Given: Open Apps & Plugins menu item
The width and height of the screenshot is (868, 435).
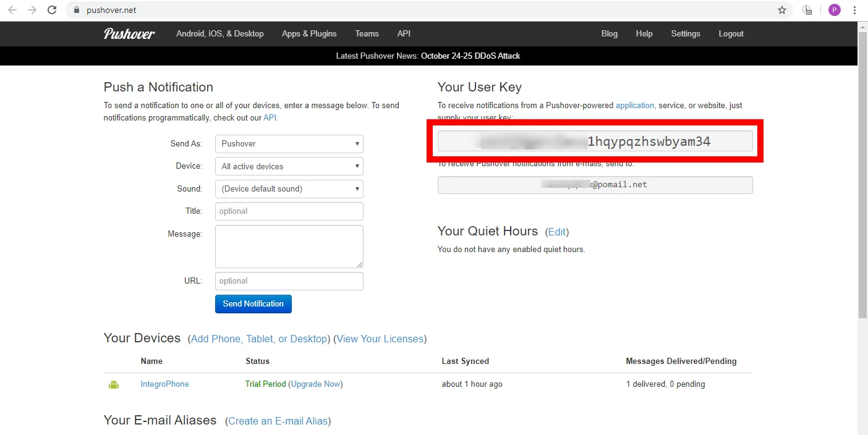Looking at the screenshot, I should (x=309, y=34).
